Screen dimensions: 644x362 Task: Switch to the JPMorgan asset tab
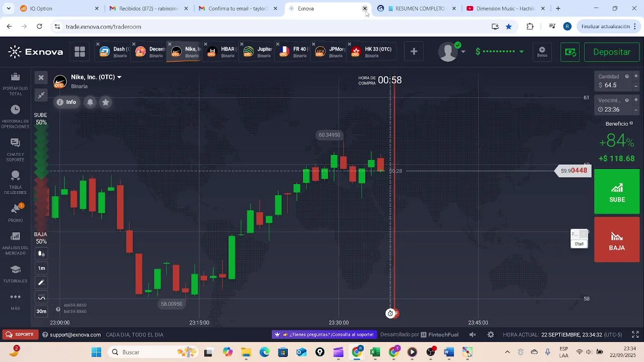330,52
